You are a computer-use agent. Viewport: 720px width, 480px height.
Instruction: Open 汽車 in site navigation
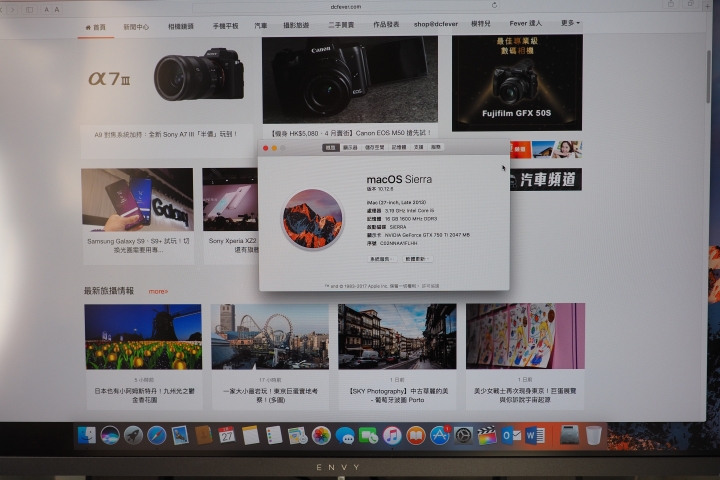261,26
